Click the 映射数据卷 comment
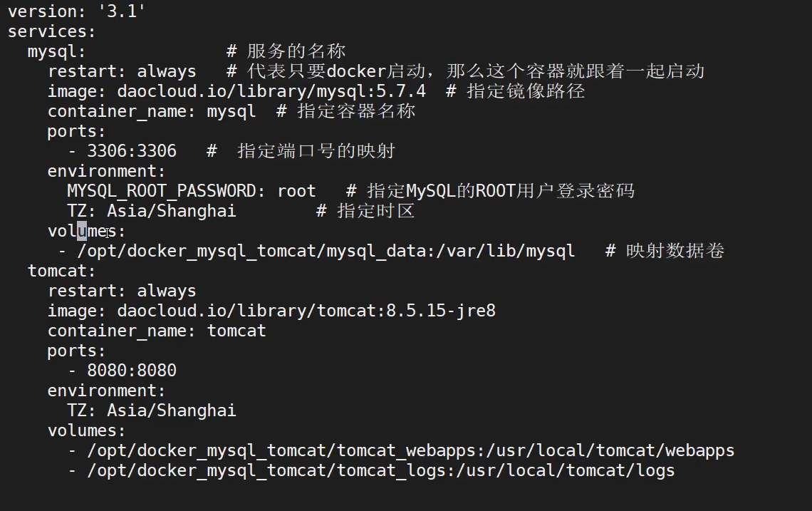 675,251
